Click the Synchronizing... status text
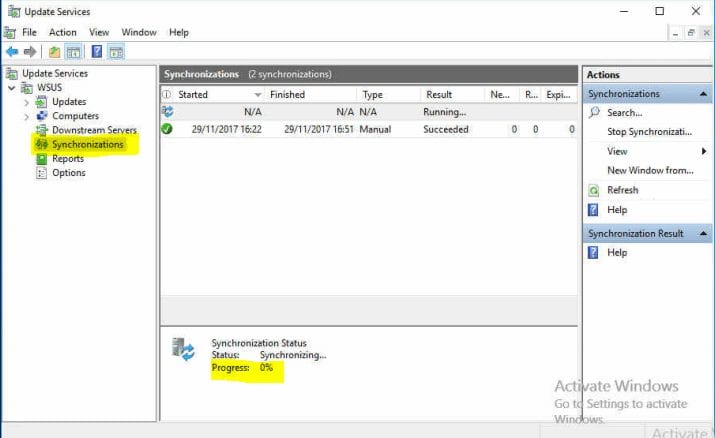 293,355
